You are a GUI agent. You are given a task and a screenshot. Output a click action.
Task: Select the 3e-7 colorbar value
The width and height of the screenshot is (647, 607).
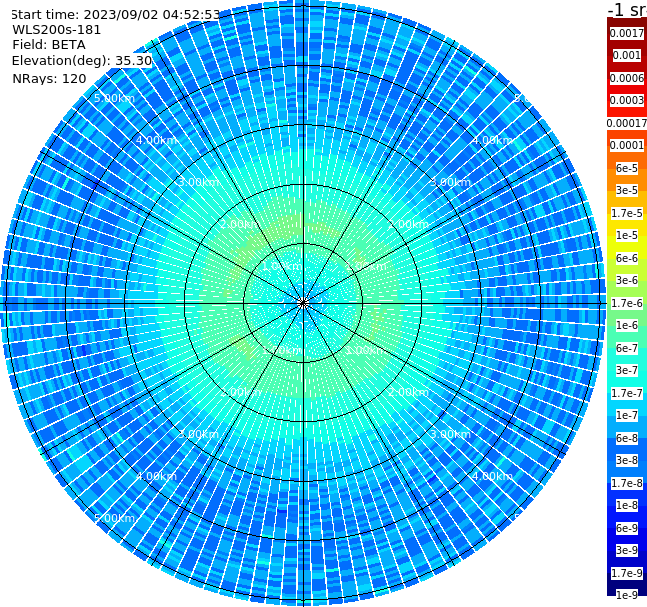coord(627,370)
